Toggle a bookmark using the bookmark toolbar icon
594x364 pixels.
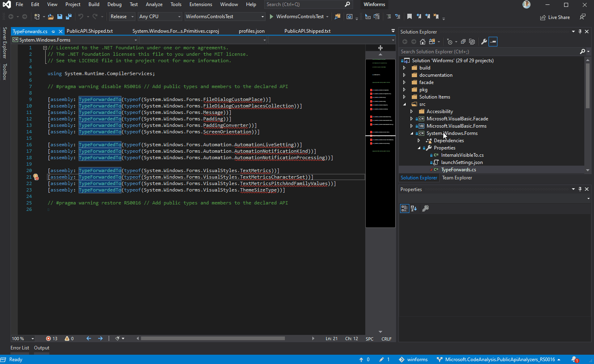click(x=409, y=16)
